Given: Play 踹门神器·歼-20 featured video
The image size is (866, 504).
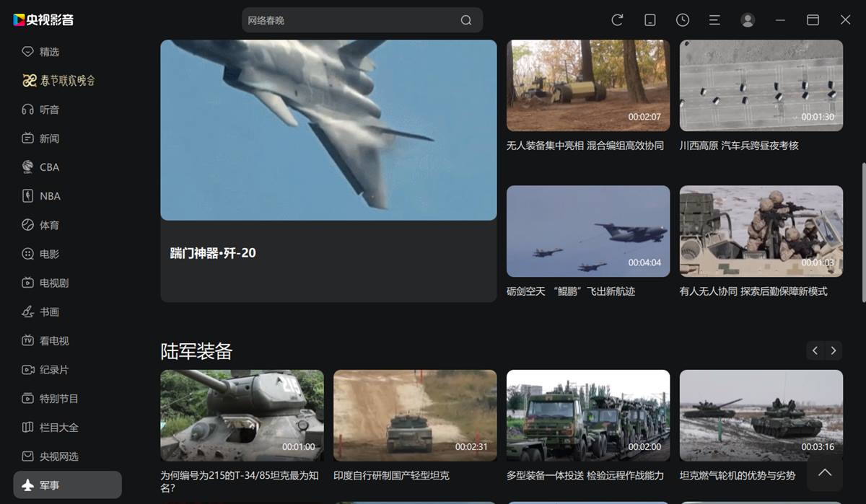Looking at the screenshot, I should [328, 130].
